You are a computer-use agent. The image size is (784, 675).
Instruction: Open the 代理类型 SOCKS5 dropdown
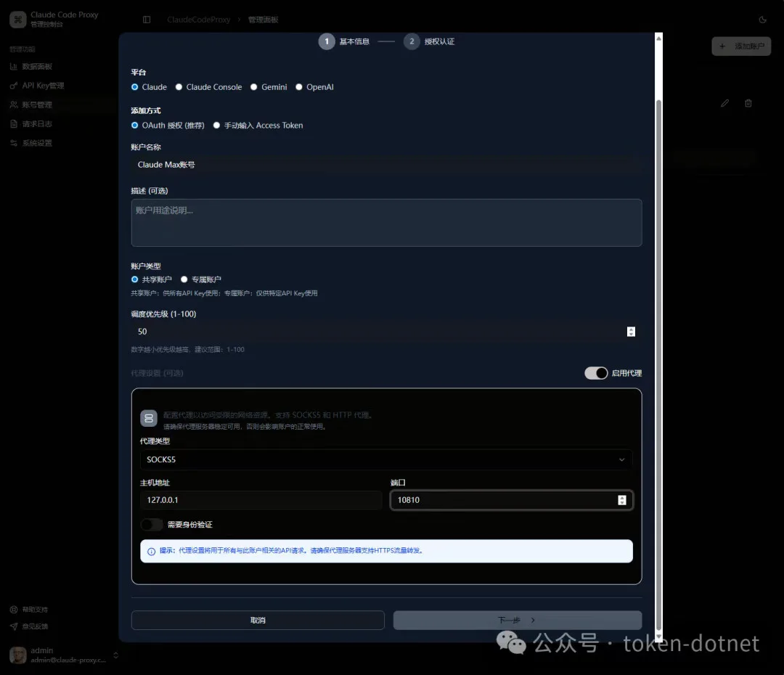385,459
